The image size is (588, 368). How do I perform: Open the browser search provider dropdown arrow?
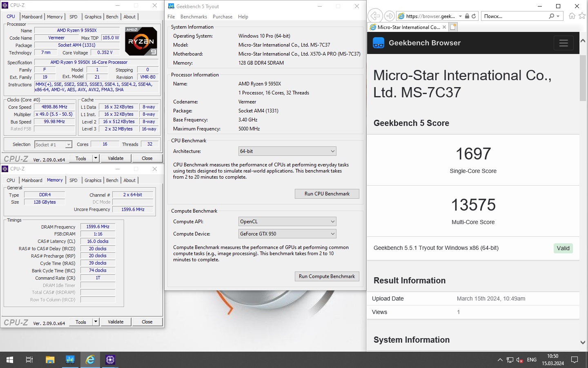pos(559,16)
